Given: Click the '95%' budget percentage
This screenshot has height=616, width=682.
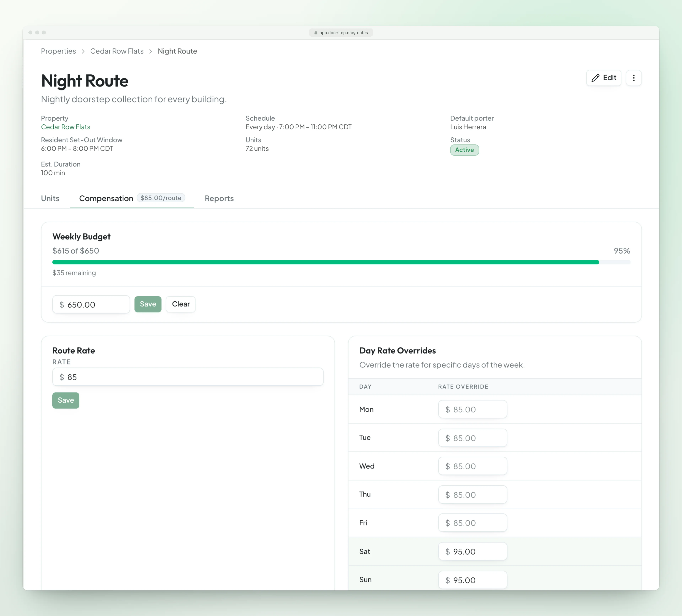Looking at the screenshot, I should tap(622, 250).
